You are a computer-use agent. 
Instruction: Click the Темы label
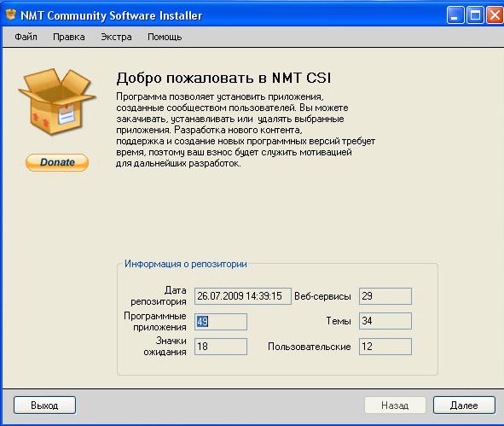click(x=339, y=321)
